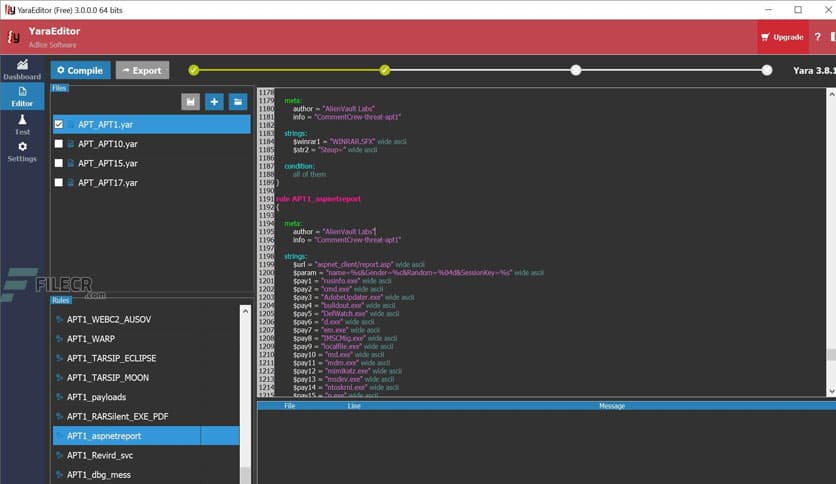The width and height of the screenshot is (836, 484).
Task: Click rule icon next to APT1_WARP
Action: point(60,338)
